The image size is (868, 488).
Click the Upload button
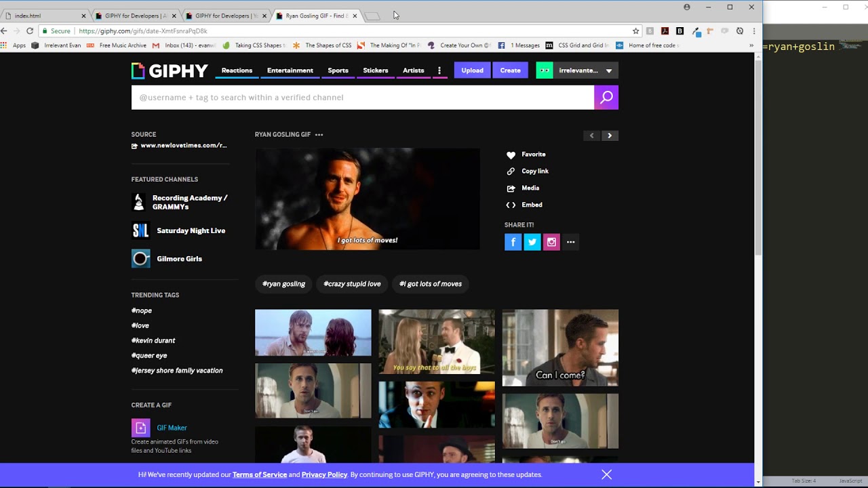click(x=472, y=70)
